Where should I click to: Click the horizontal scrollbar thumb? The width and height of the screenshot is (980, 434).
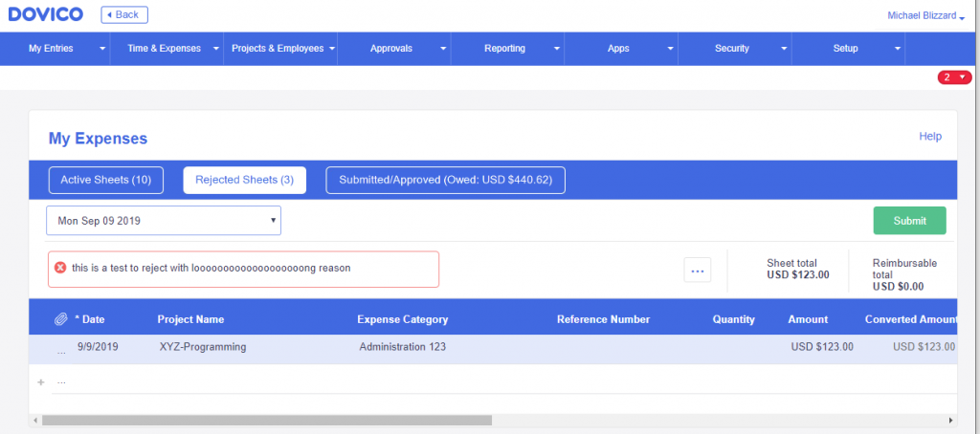coord(267,421)
